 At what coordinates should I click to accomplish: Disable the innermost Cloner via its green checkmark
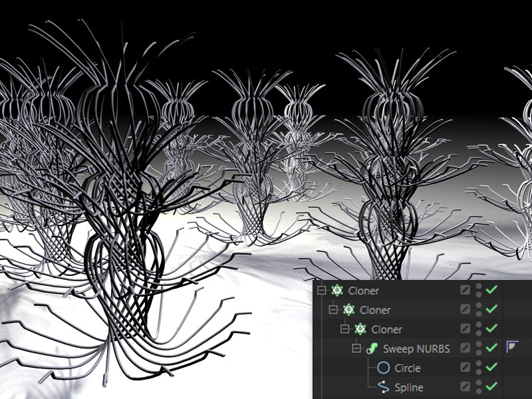point(491,328)
